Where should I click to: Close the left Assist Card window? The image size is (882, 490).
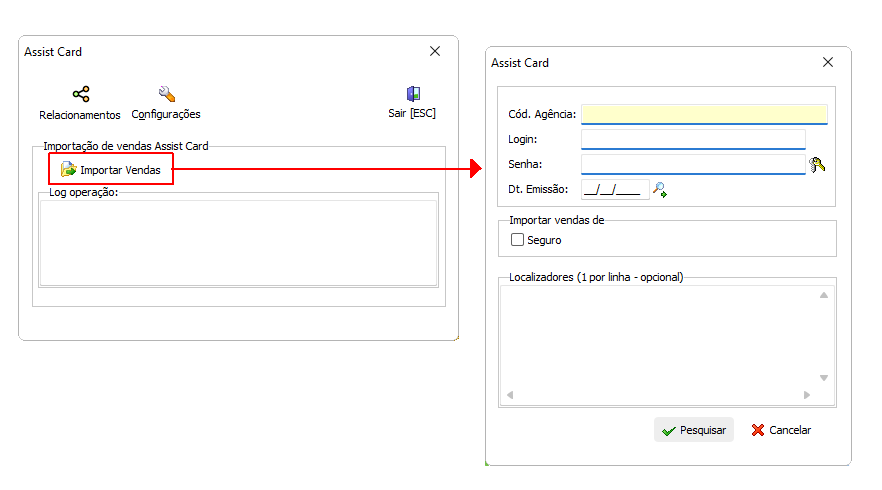(435, 51)
